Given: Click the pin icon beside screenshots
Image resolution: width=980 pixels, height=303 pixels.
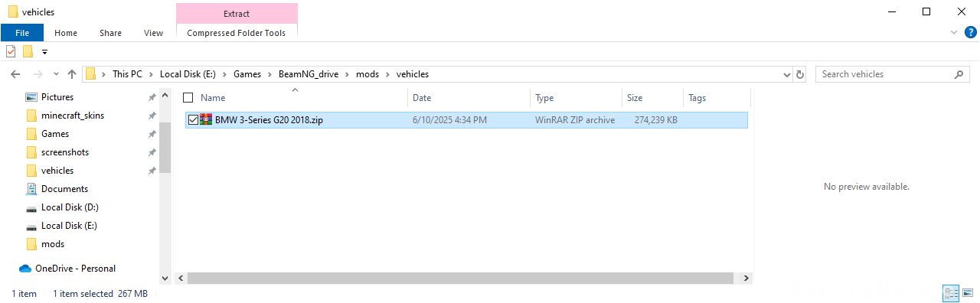Looking at the screenshot, I should point(152,152).
